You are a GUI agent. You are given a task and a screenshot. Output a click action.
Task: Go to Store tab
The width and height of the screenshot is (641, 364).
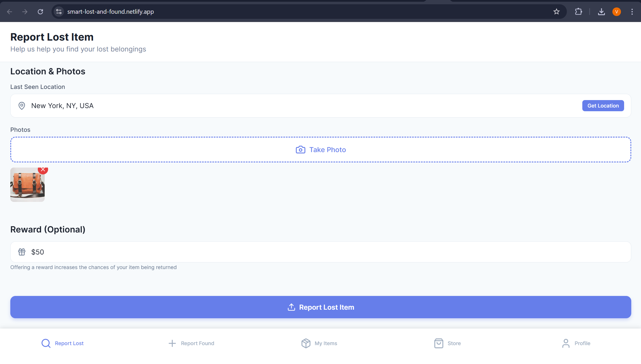point(447,343)
